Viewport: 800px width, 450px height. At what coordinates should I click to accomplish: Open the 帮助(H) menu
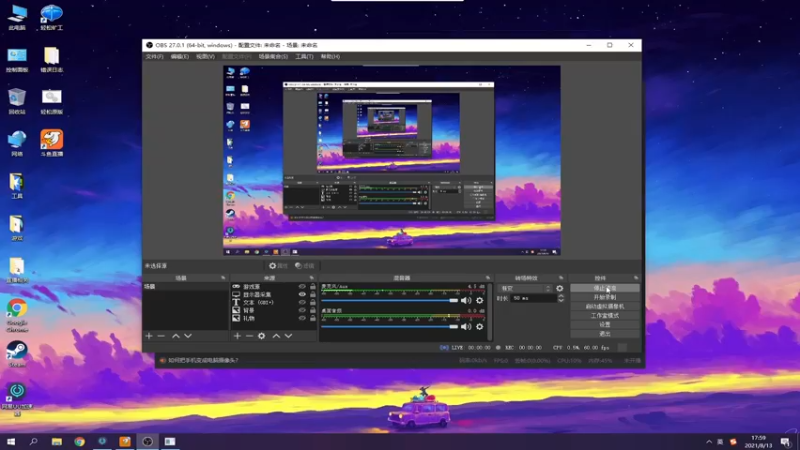330,57
